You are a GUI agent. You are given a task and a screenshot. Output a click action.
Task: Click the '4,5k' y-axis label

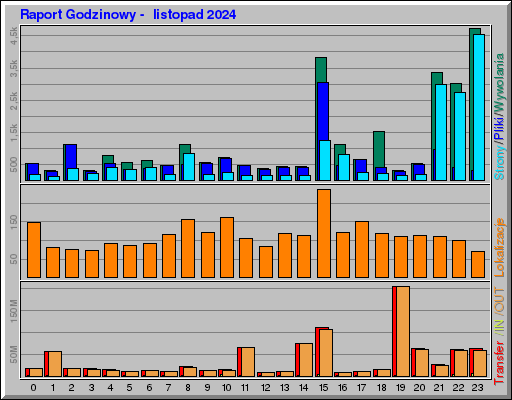pyautogui.click(x=14, y=36)
